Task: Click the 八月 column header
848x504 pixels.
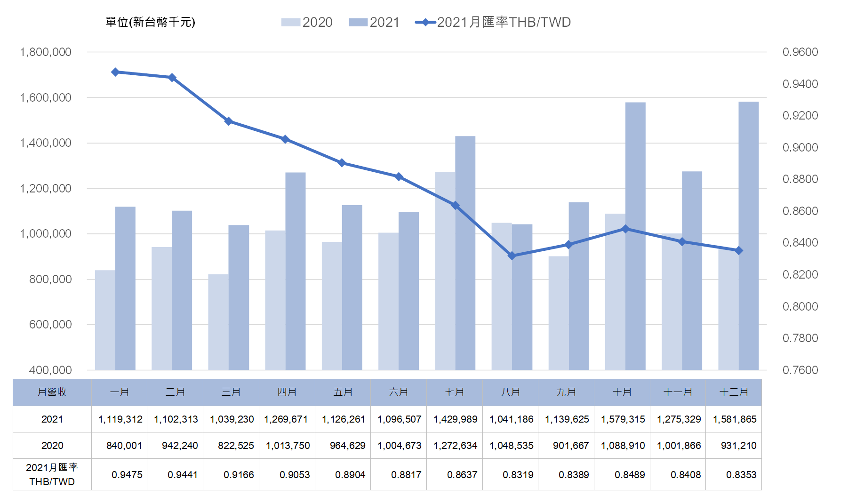Action: coord(510,392)
